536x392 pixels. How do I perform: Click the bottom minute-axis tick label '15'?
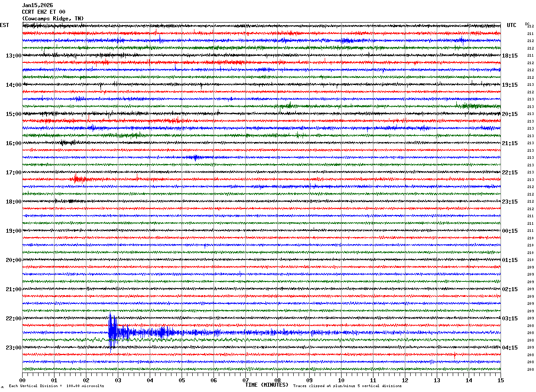pyautogui.click(x=501, y=380)
